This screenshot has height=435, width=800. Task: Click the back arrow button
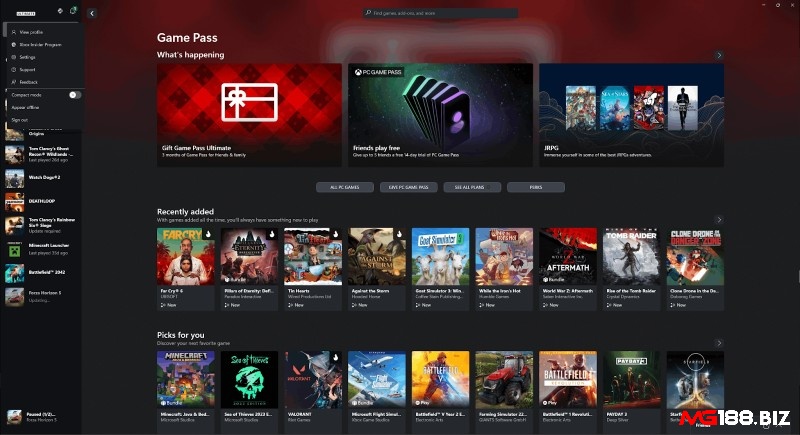coord(92,13)
